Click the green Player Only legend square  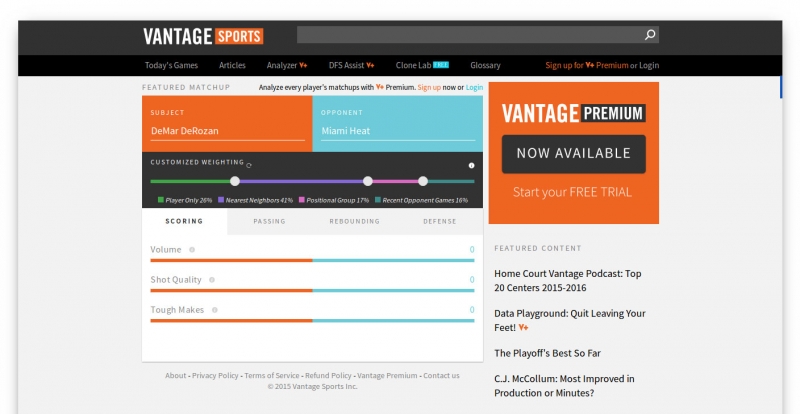coord(161,200)
